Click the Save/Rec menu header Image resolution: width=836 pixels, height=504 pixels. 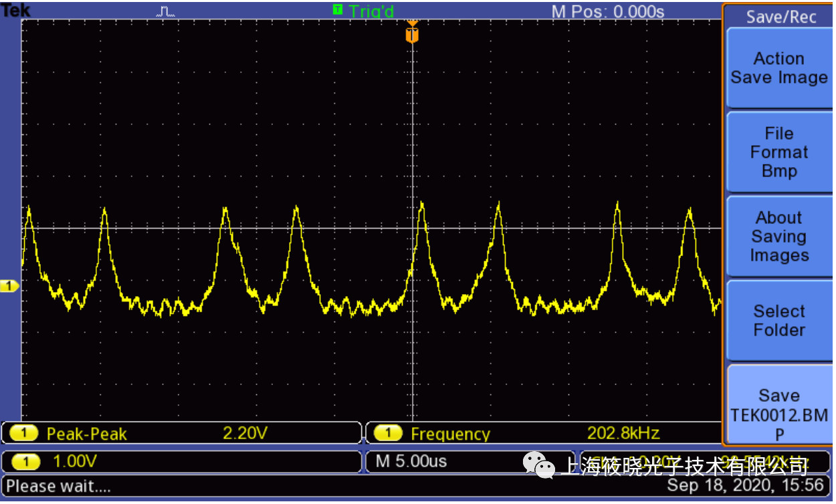point(780,17)
